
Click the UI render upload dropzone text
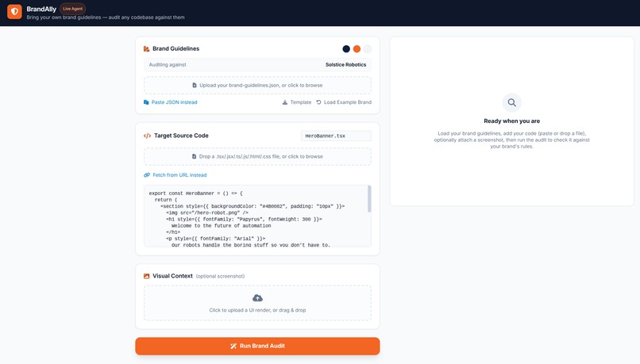(257, 310)
